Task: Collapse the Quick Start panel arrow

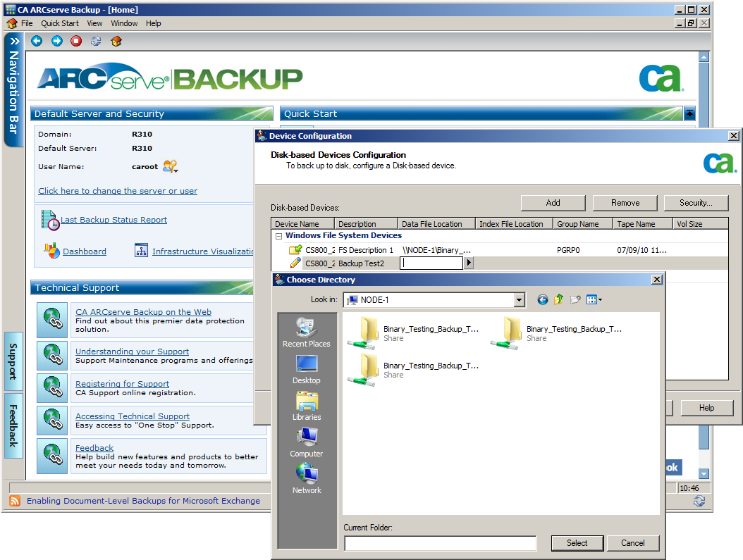Action: 689,113
